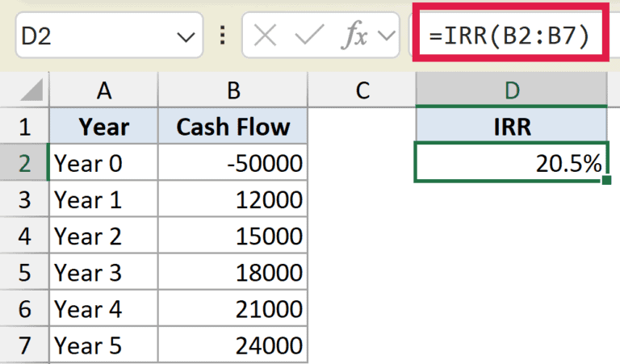Viewport: 620px width, 364px height.
Task: Select column A header
Action: point(103,90)
